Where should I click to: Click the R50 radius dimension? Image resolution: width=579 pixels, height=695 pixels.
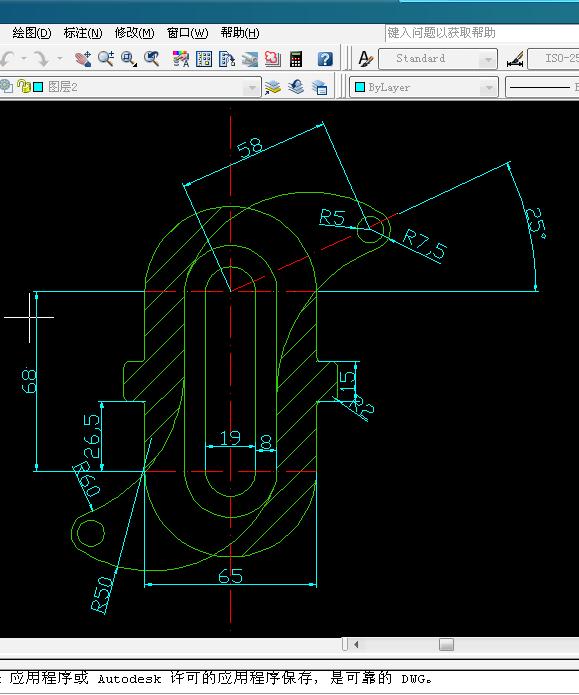(102, 595)
